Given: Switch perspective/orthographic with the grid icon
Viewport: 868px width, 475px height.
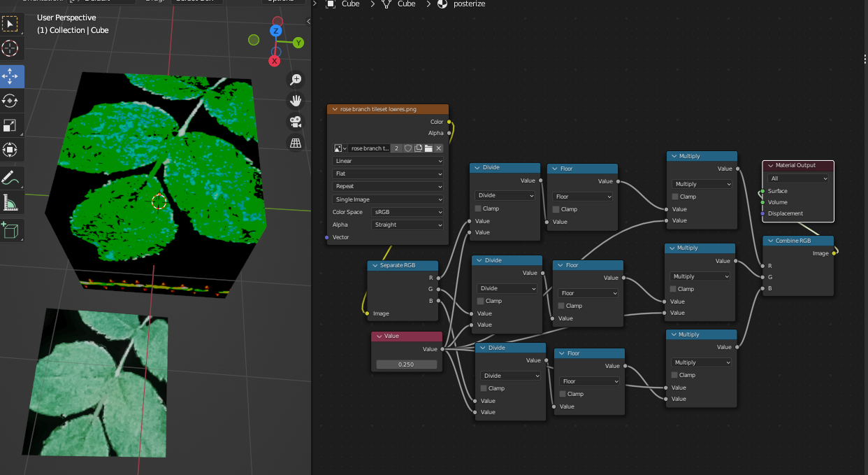Looking at the screenshot, I should pyautogui.click(x=296, y=143).
